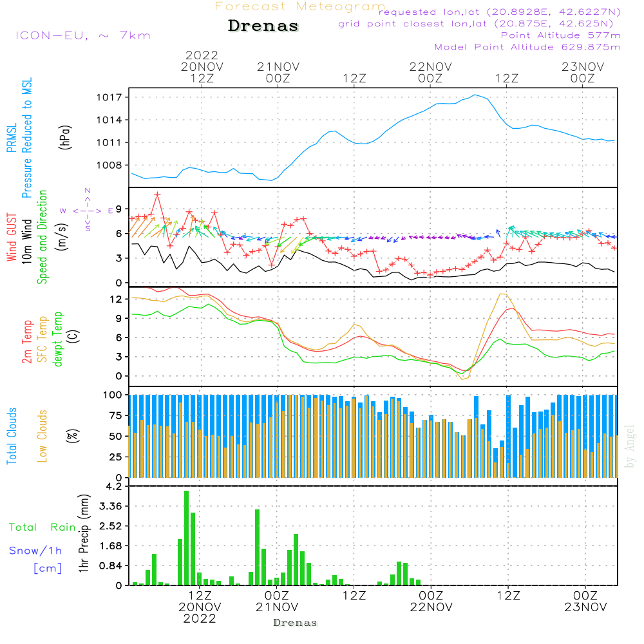644x644 pixels.
Task: Click the 'Point Altitude 577m' text
Action: pos(561,35)
